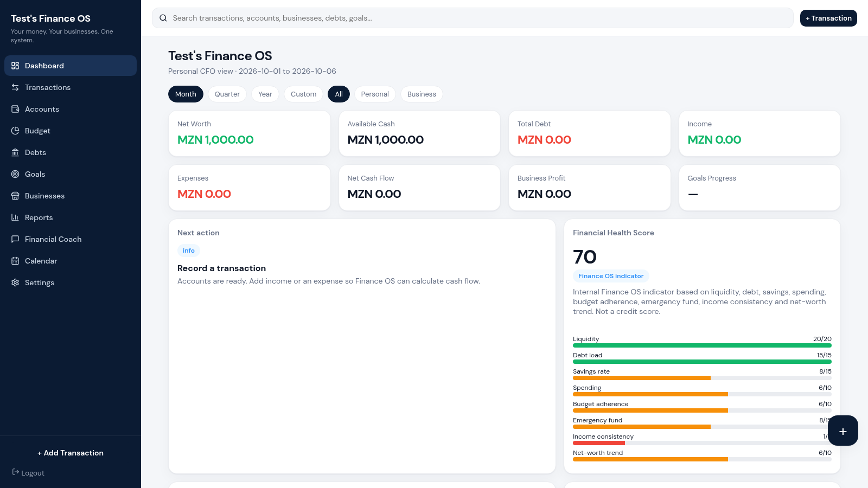Click the Available Cash card

[x=419, y=133]
